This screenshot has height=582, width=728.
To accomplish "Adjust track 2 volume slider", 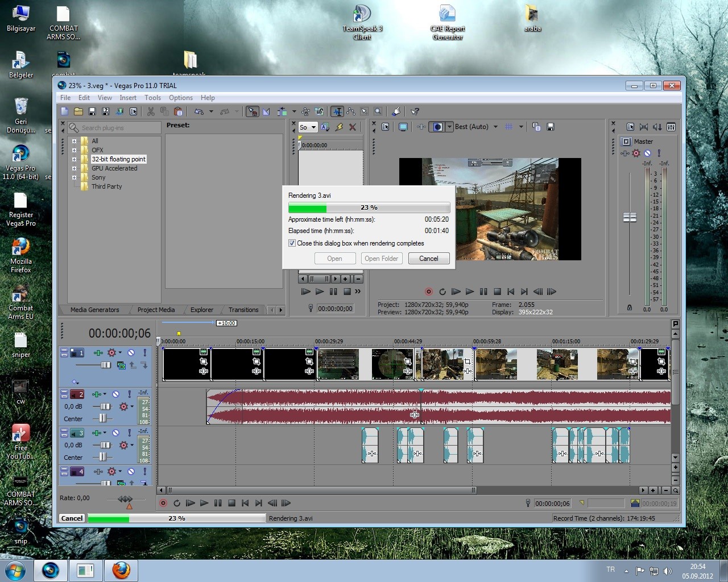I will [106, 406].
